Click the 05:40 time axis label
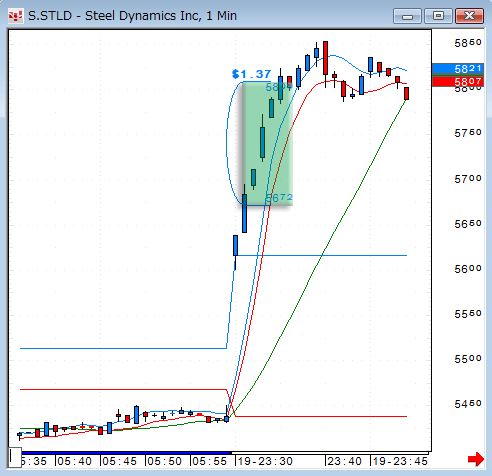 (74, 461)
